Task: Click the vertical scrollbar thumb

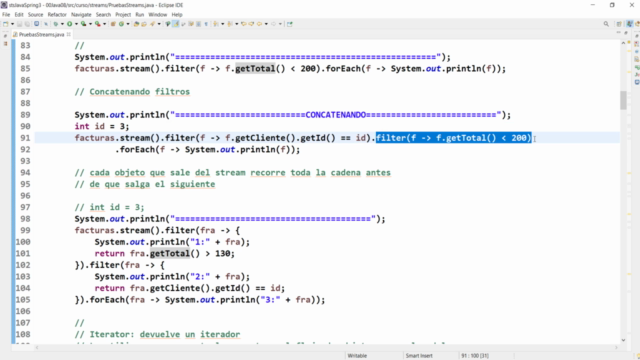Action: (x=623, y=100)
